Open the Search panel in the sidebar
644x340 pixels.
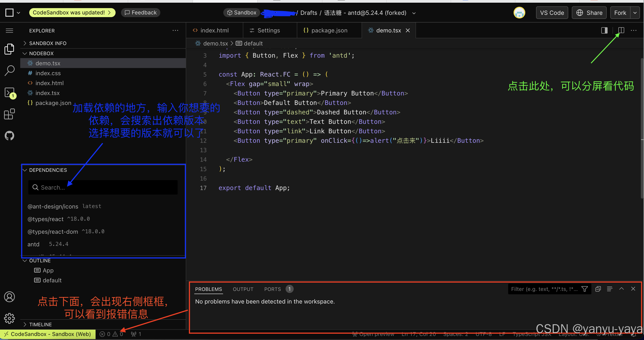[x=9, y=70]
